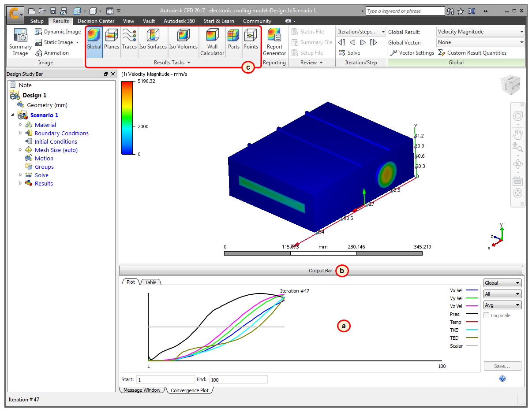Image resolution: width=532 pixels, height=412 pixels.
Task: Jump to the first iteration step
Action: point(342,42)
